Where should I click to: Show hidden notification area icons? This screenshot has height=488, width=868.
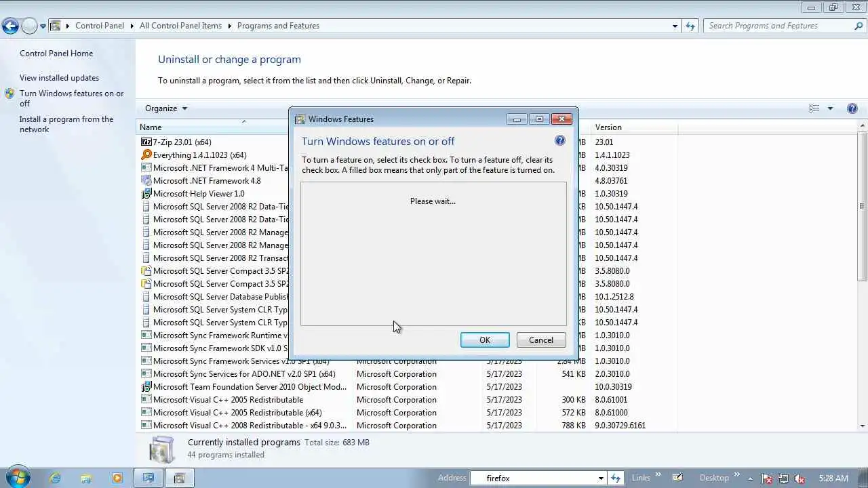point(751,478)
